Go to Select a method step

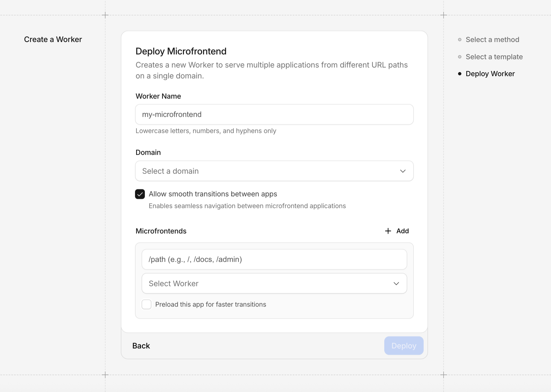pos(492,40)
